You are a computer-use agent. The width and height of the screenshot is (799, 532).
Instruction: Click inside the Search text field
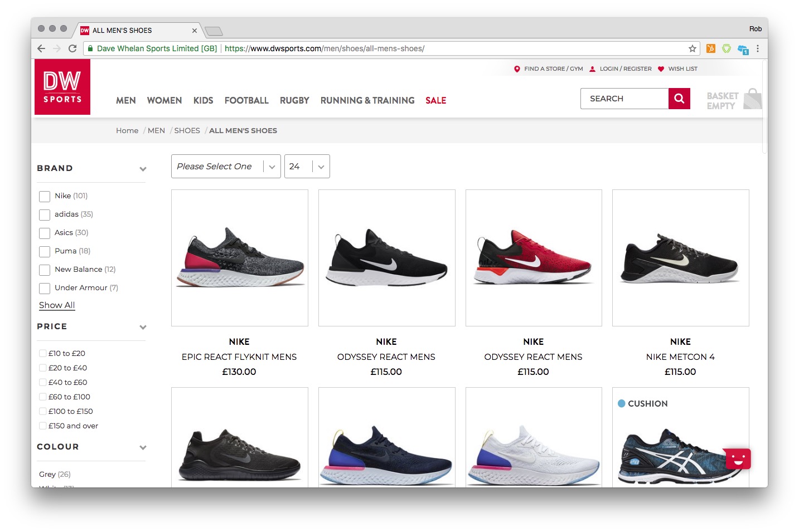624,99
